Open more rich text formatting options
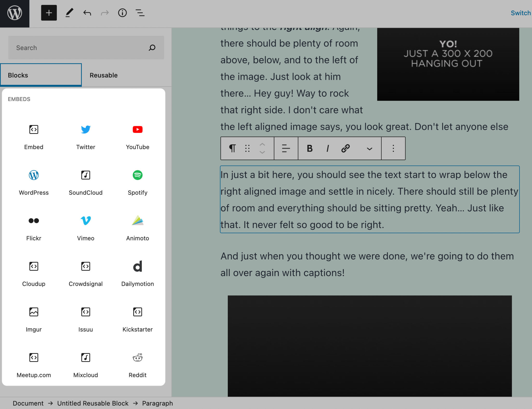532x409 pixels. pos(369,148)
